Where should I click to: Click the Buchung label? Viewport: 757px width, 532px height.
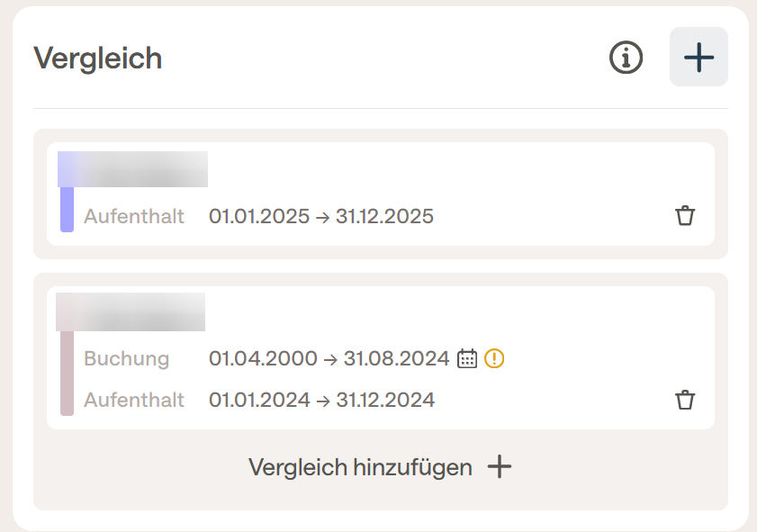click(x=127, y=358)
